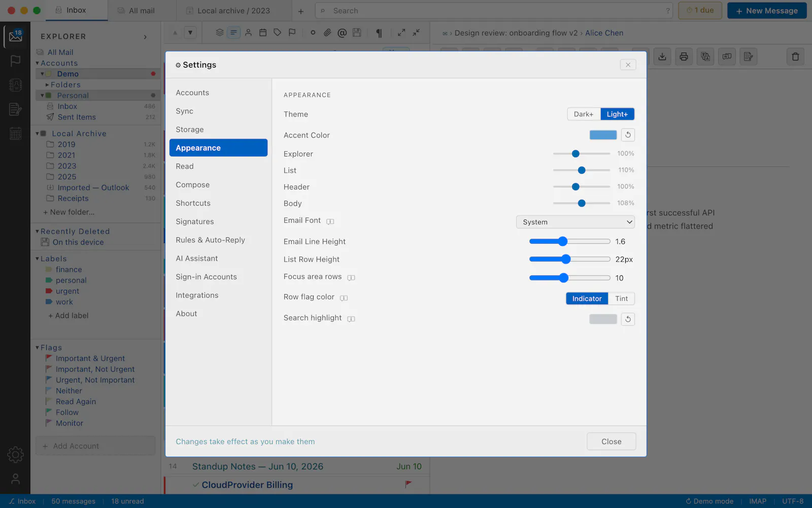Open the Accounts settings section
812x508 pixels.
218,92
